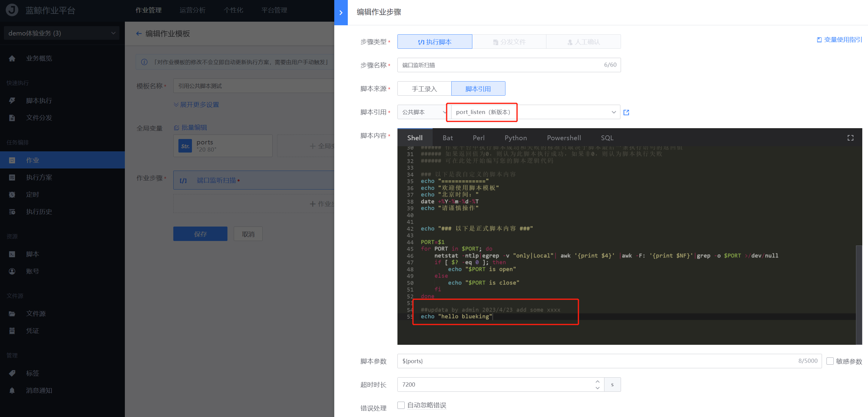Viewport: 868px width, 417px height.
Task: Click the info icon in notice banner
Action: 144,62
